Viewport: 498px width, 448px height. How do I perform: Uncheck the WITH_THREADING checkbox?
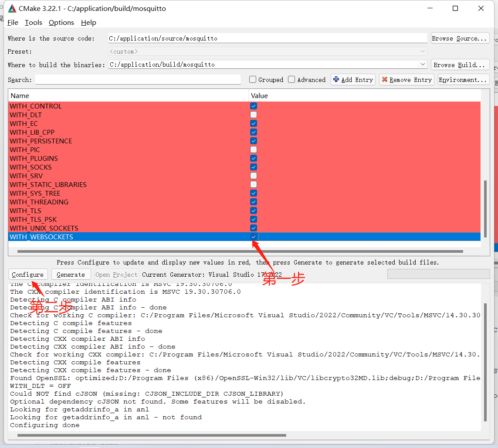point(254,202)
